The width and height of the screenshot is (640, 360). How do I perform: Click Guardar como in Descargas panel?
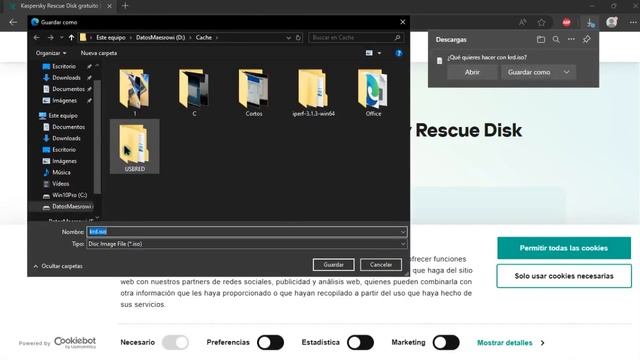529,72
